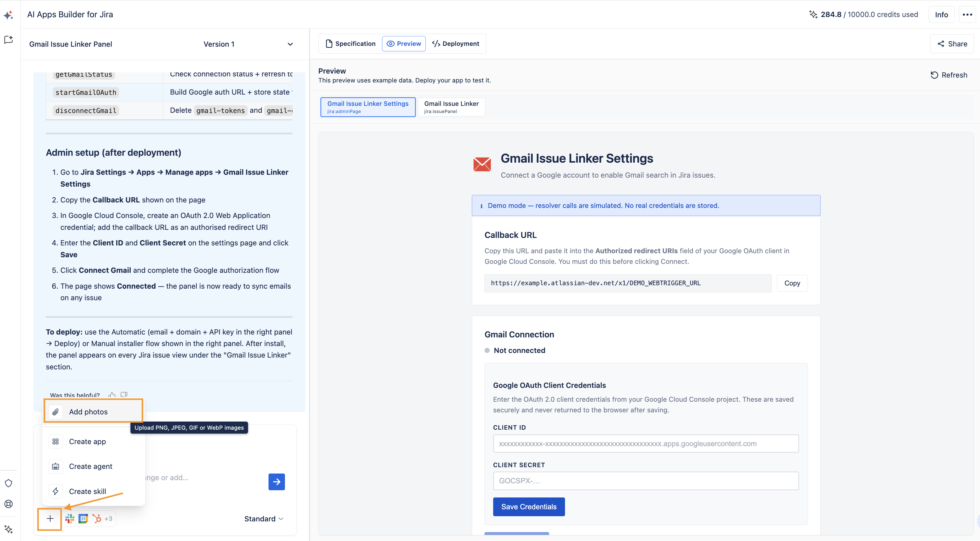980x541 pixels.
Task: Focus the Client ID input field
Action: click(x=646, y=444)
